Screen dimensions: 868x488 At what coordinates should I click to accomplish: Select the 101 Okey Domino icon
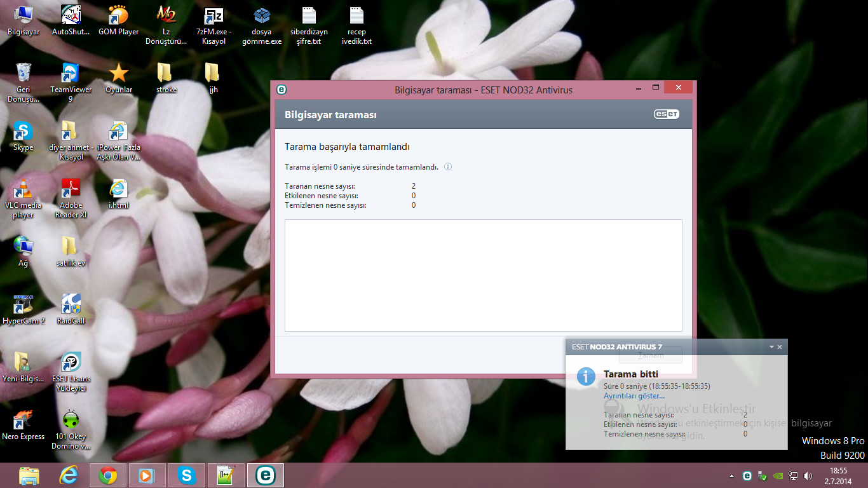click(71, 430)
